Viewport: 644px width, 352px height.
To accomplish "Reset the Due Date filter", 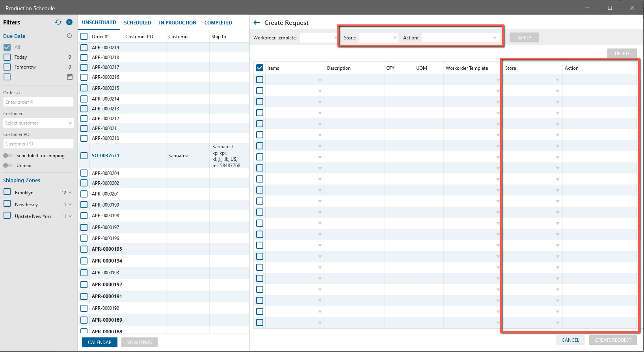I will pos(69,36).
